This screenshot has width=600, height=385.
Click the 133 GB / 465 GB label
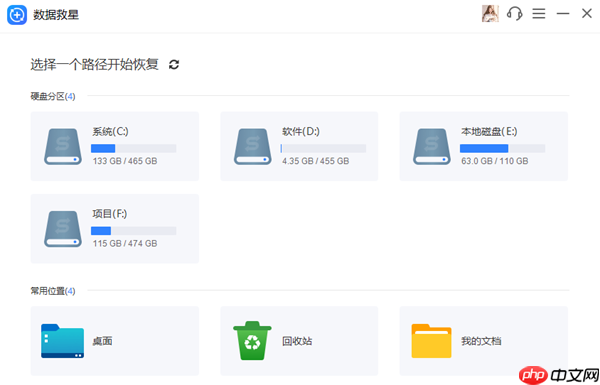125,161
